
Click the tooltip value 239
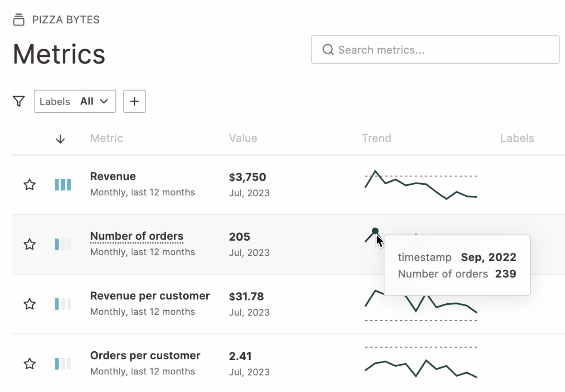coord(506,274)
